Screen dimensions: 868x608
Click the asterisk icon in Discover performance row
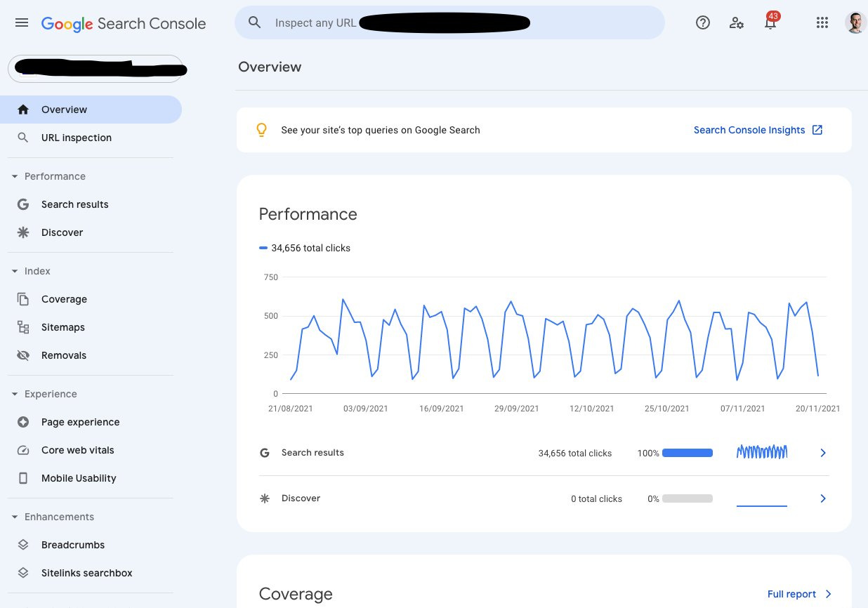[265, 498]
